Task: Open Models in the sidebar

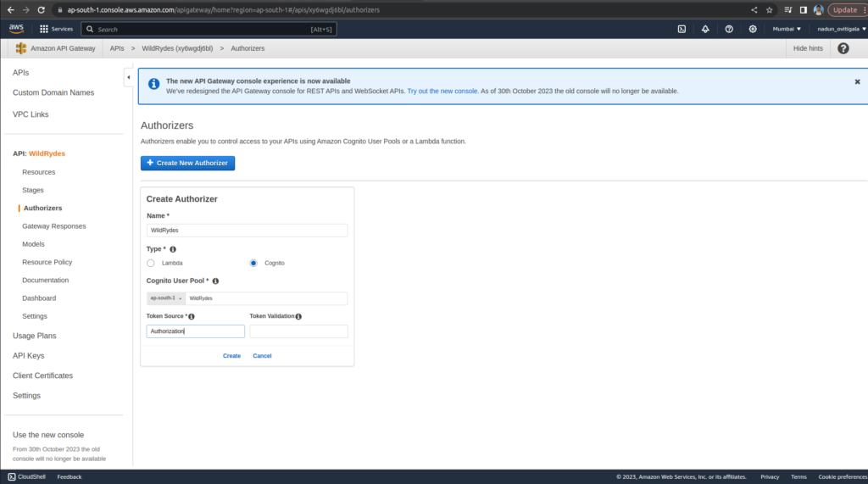Action: [33, 244]
